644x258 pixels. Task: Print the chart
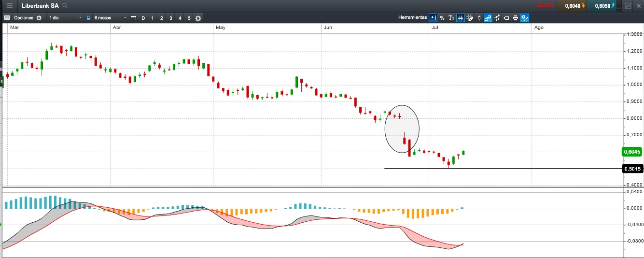(516, 18)
